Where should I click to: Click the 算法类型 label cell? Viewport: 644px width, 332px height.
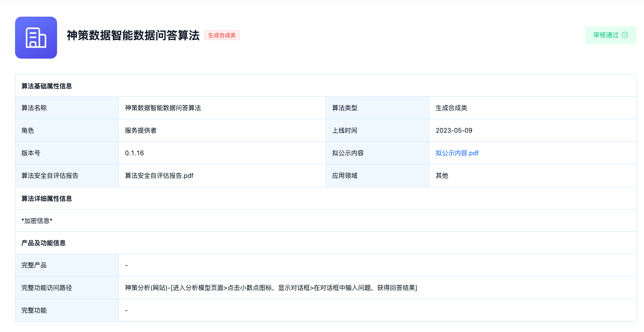tap(377, 108)
